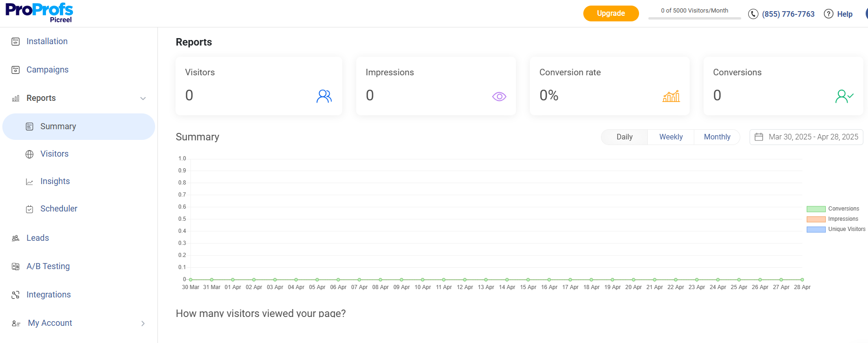The width and height of the screenshot is (868, 343).
Task: Open the date range picker
Action: pos(806,137)
